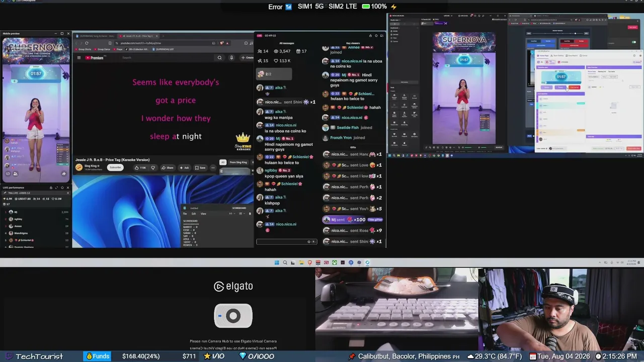This screenshot has width=644, height=362.
Task: Select Mj row in LIVE performance ranking
Action: (x=36, y=212)
